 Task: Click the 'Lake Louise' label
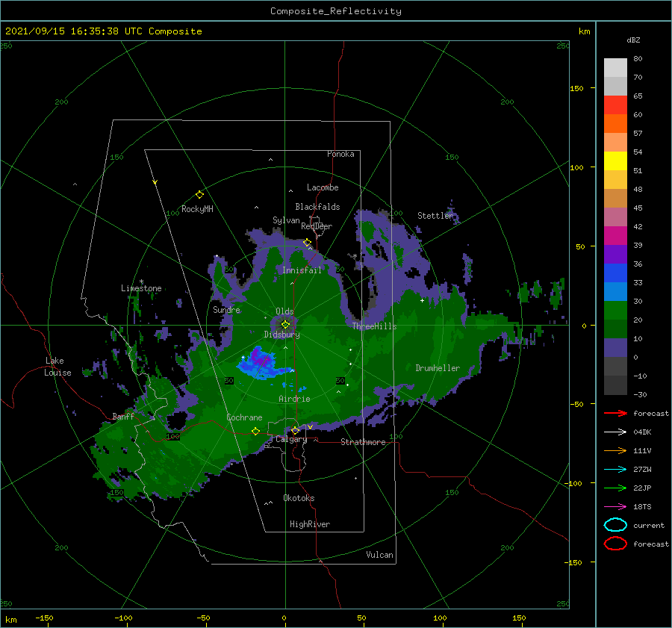tap(57, 367)
